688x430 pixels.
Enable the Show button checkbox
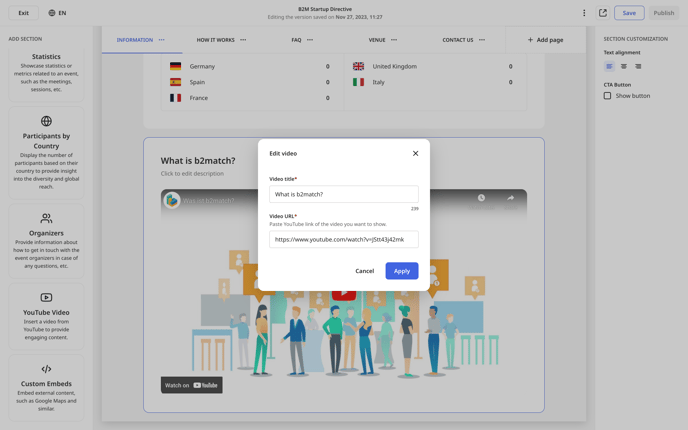click(x=607, y=96)
